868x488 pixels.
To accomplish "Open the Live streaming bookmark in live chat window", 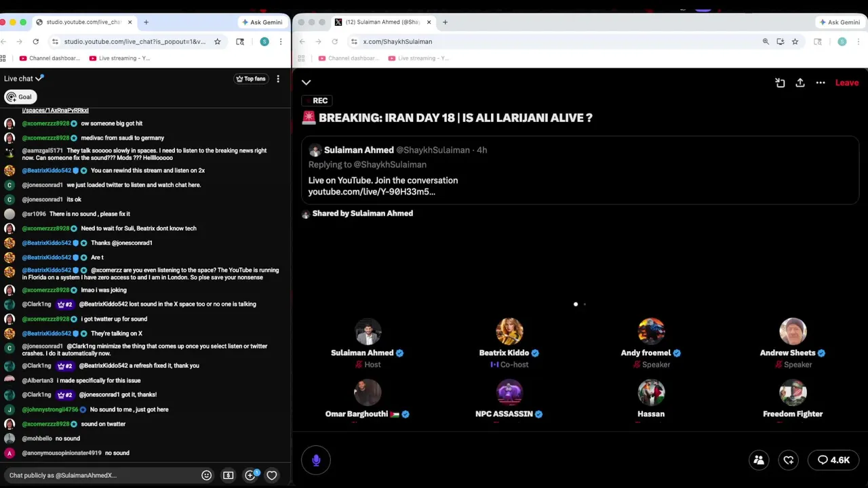I will tap(120, 58).
